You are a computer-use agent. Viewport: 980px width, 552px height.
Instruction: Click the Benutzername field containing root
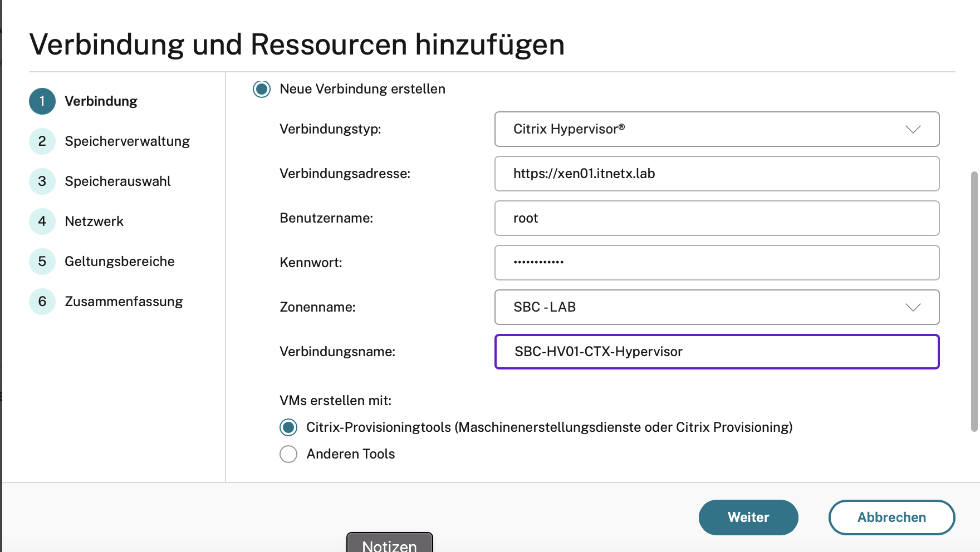(x=717, y=218)
